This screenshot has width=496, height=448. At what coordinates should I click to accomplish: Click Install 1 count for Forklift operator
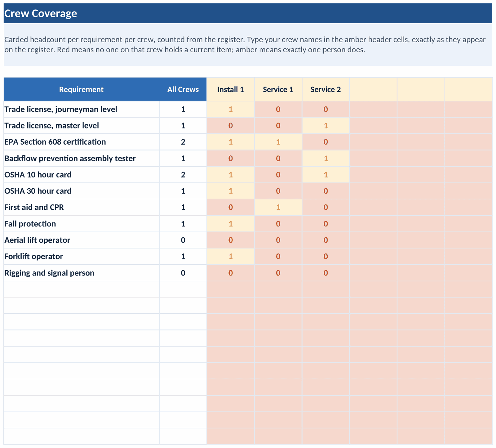click(x=231, y=256)
